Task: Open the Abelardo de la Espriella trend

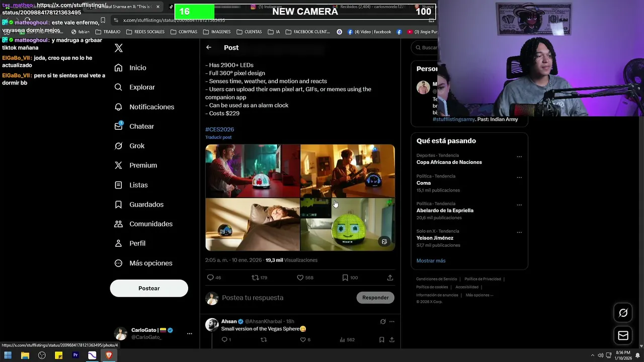Action: pyautogui.click(x=445, y=211)
